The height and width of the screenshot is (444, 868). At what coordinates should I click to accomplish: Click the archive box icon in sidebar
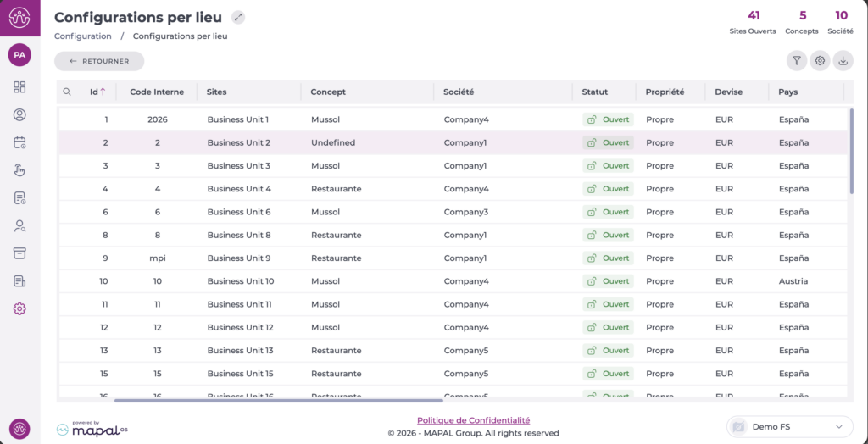(x=19, y=253)
